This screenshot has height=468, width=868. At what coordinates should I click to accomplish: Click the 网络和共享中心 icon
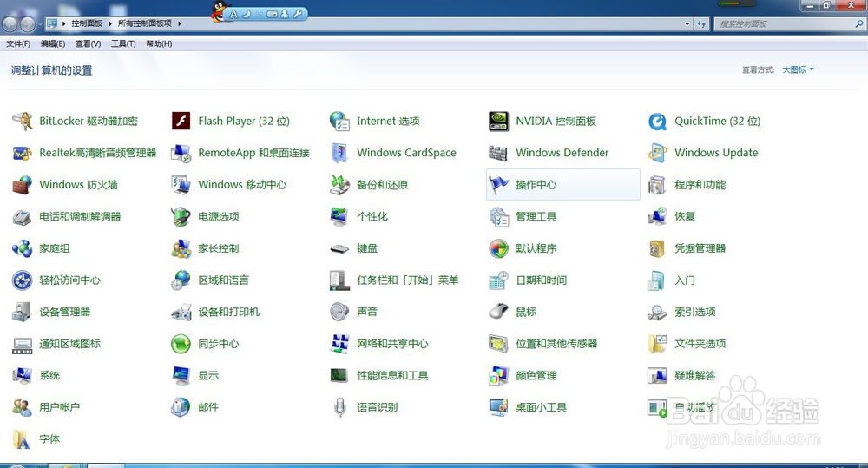[339, 344]
